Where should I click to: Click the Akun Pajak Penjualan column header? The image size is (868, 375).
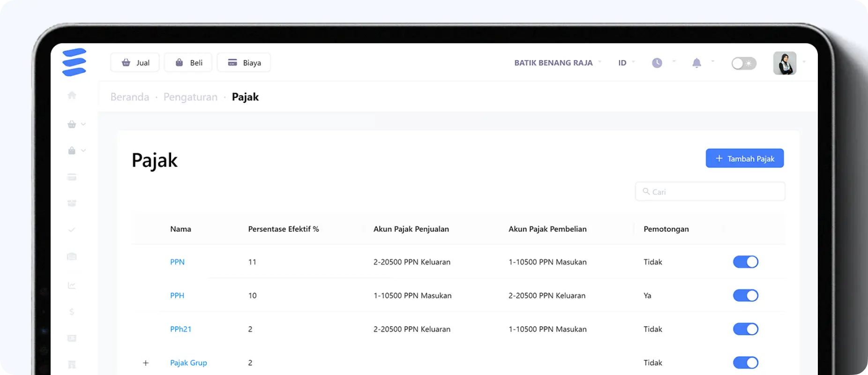(x=411, y=229)
